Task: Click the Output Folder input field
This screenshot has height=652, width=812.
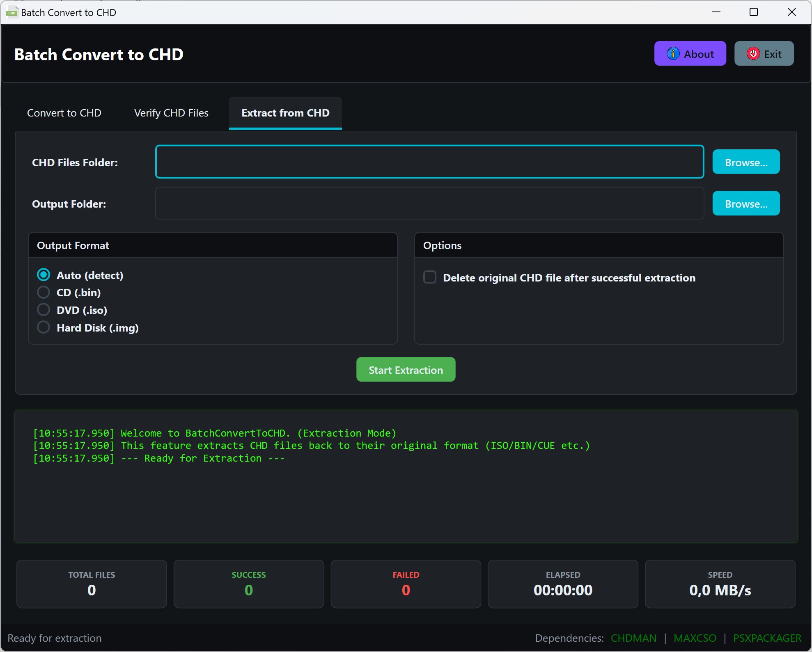Action: 429,203
